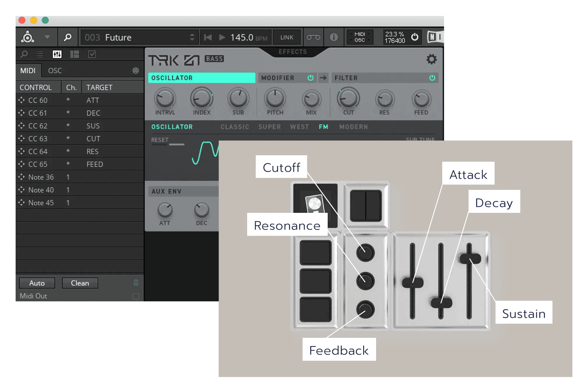Sort by the CONTROL column header
The image size is (588, 392).
click(x=39, y=88)
